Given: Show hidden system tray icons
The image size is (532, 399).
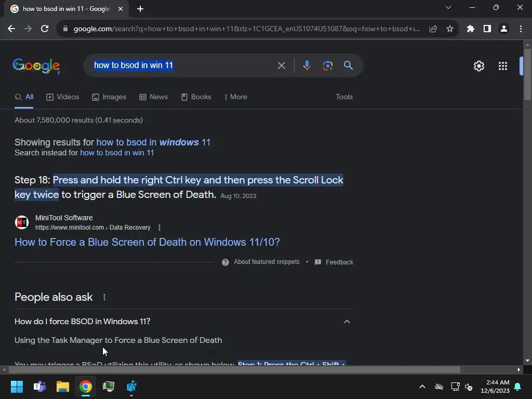Looking at the screenshot, I should coord(422,387).
